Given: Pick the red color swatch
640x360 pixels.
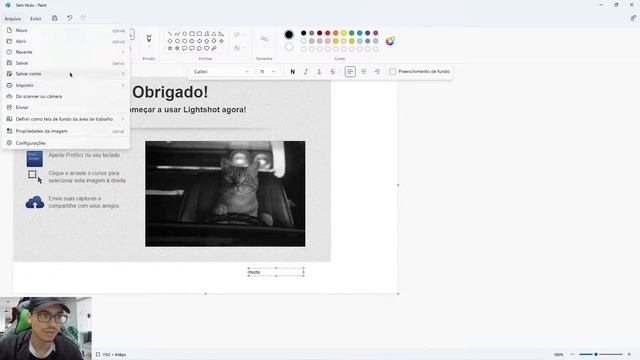Looking at the screenshot, I should pyautogui.click(x=327, y=33).
